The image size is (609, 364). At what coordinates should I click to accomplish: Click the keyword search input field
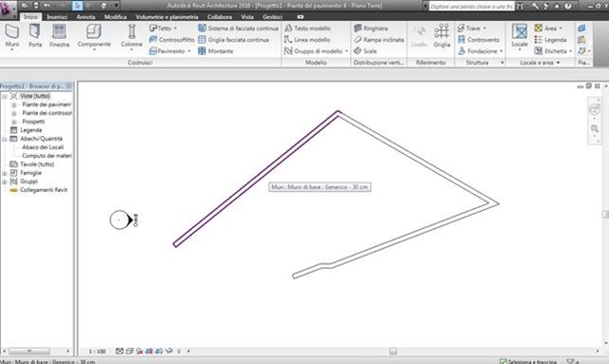click(x=471, y=7)
